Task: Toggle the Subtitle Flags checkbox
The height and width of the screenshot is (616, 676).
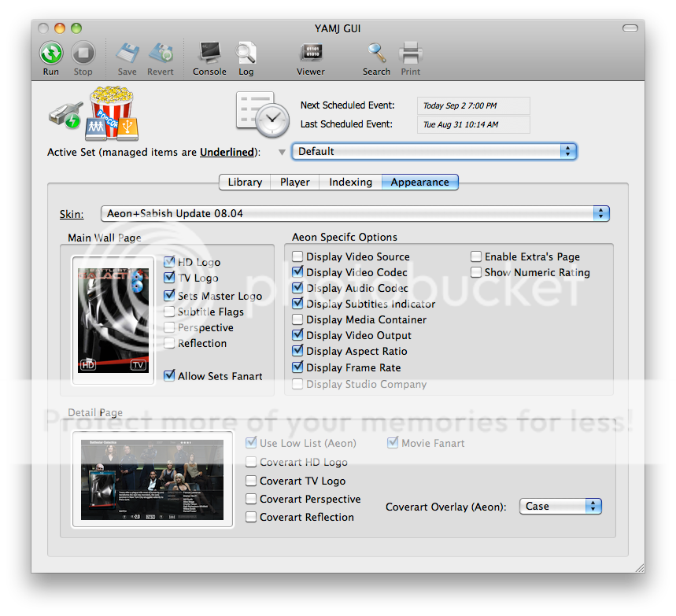Action: point(169,312)
